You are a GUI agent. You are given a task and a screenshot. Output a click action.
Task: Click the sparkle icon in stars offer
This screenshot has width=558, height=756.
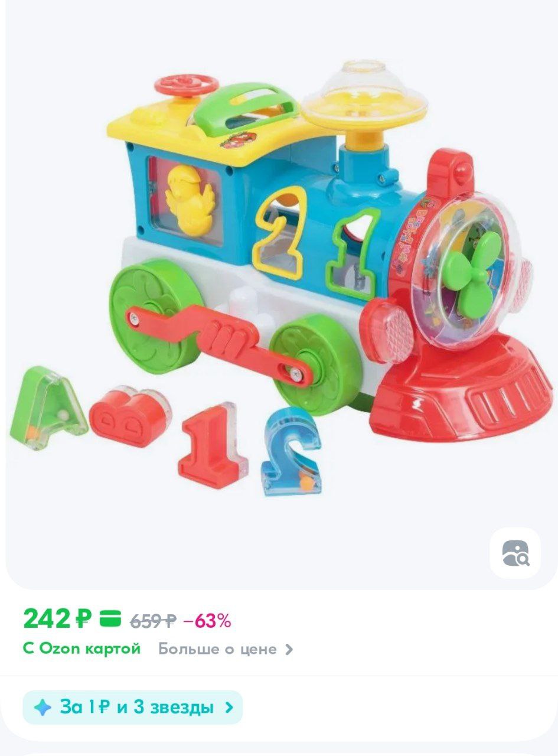(x=43, y=707)
